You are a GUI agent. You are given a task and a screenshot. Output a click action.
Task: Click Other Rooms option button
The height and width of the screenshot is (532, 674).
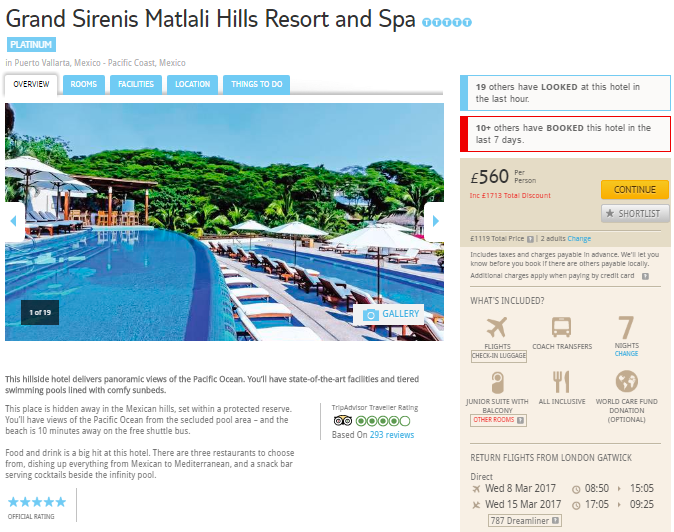click(x=499, y=420)
